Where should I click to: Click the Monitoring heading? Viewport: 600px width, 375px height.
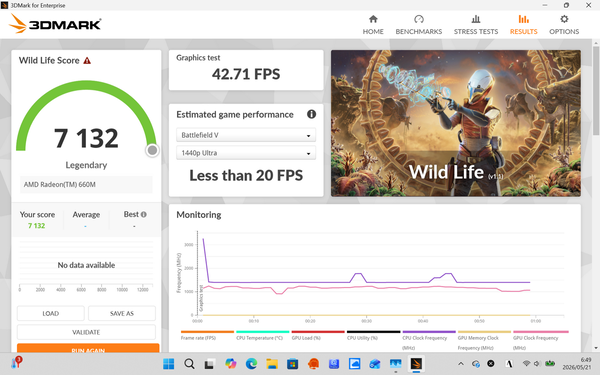pyautogui.click(x=199, y=215)
